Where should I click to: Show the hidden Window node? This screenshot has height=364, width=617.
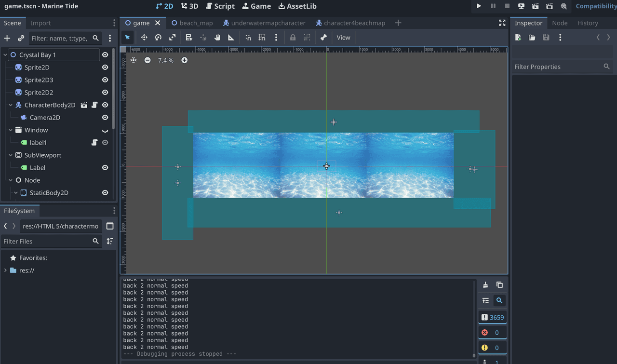tap(105, 130)
